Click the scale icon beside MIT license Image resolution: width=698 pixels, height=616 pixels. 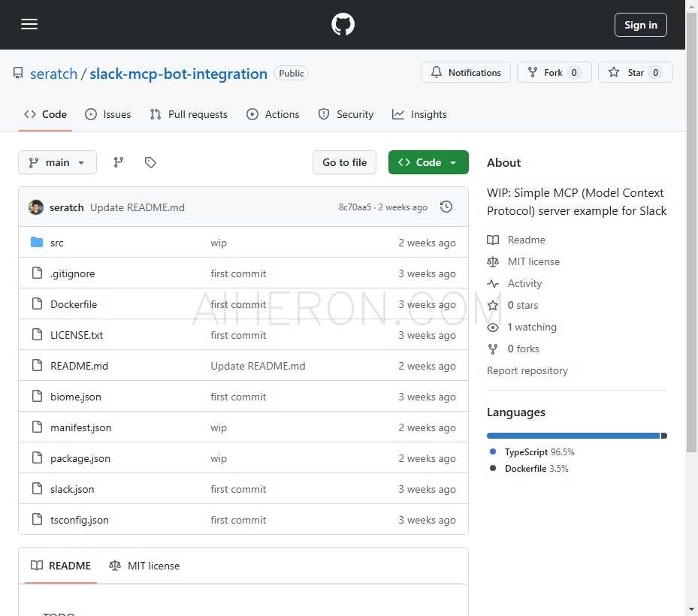pyautogui.click(x=493, y=261)
